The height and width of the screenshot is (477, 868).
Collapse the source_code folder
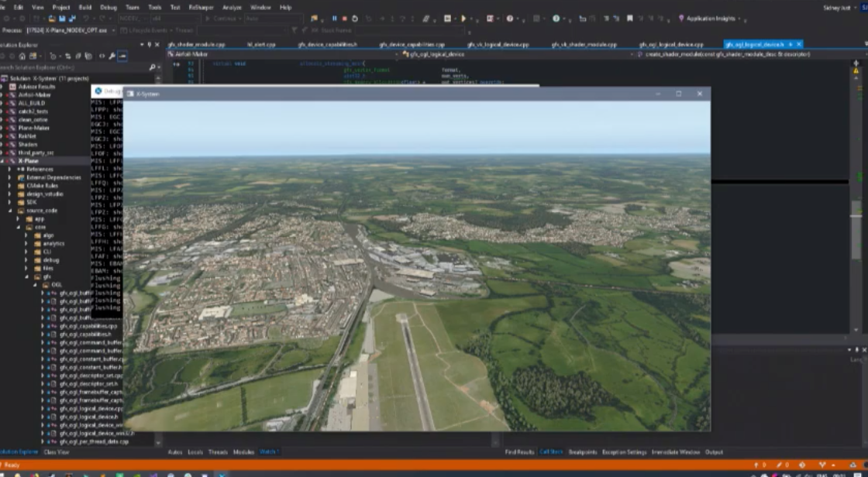click(12, 210)
